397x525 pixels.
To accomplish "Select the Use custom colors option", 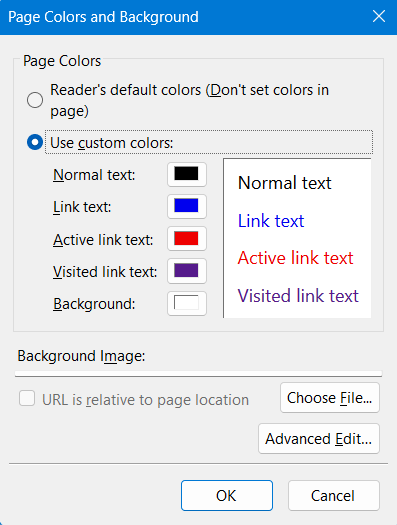I will point(35,142).
